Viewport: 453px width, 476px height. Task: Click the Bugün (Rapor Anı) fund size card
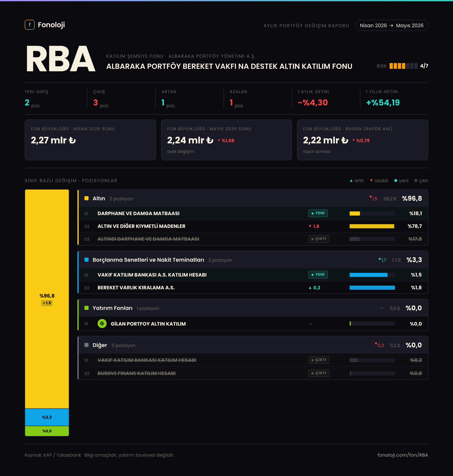[362, 140]
